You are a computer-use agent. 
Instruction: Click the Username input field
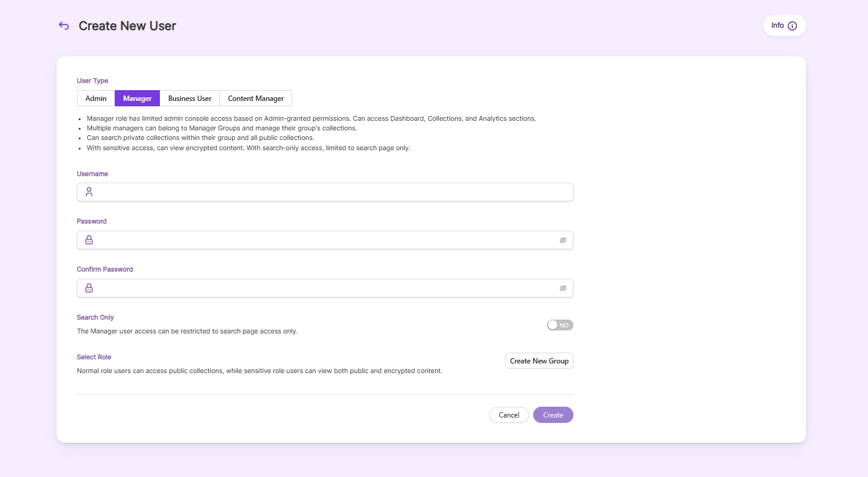pyautogui.click(x=325, y=192)
